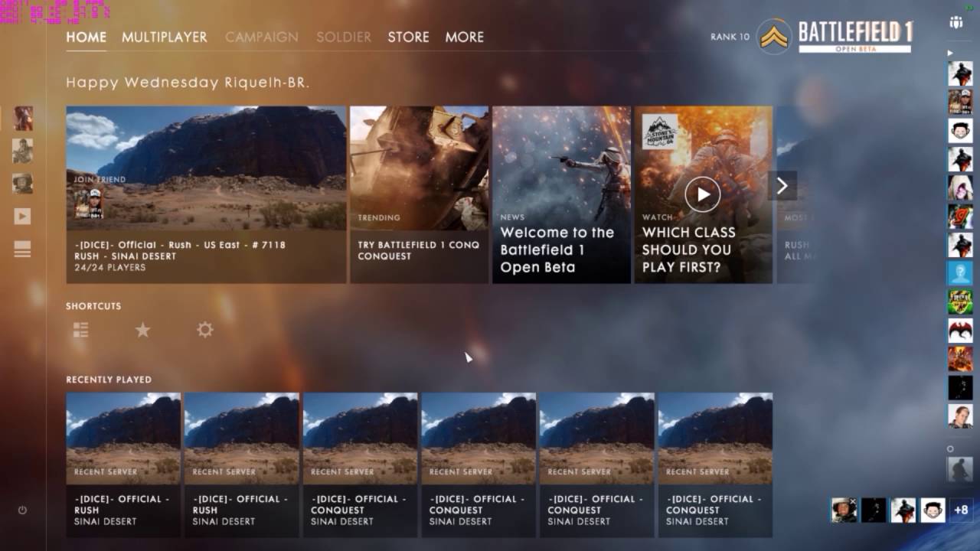Open the MULTIPLAYER tab
The height and width of the screenshot is (551, 980).
[165, 37]
